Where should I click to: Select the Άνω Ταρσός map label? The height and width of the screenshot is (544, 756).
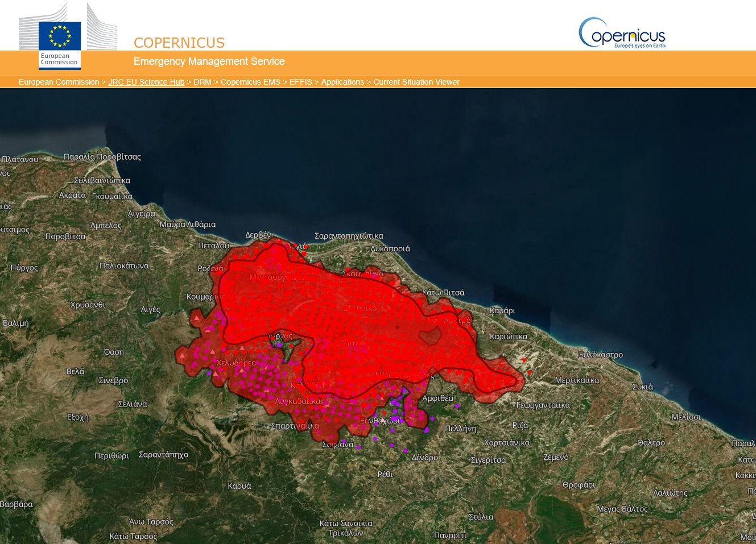151,522
